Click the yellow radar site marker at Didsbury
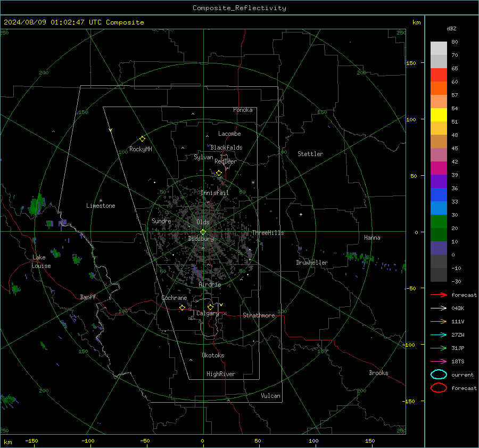479x448 pixels. 203,232
